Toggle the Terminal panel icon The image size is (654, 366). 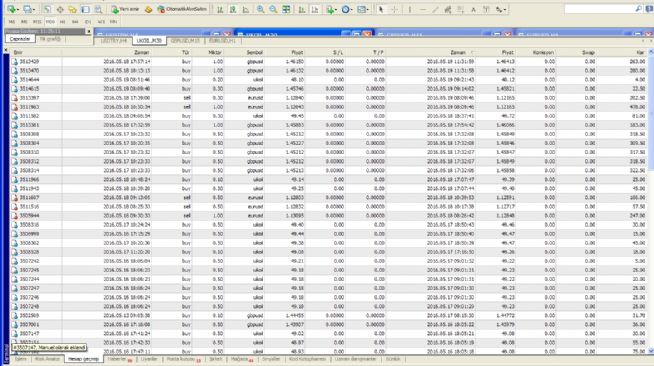click(85, 9)
